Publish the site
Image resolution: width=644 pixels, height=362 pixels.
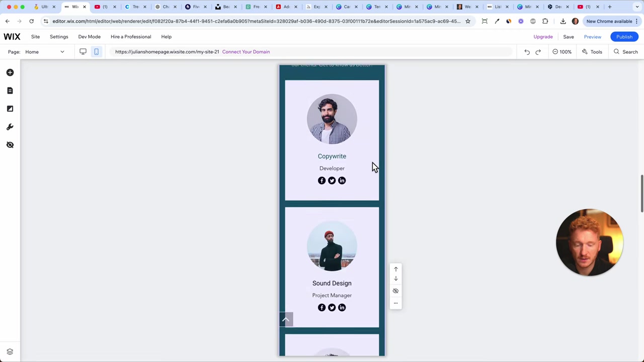pyautogui.click(x=624, y=37)
